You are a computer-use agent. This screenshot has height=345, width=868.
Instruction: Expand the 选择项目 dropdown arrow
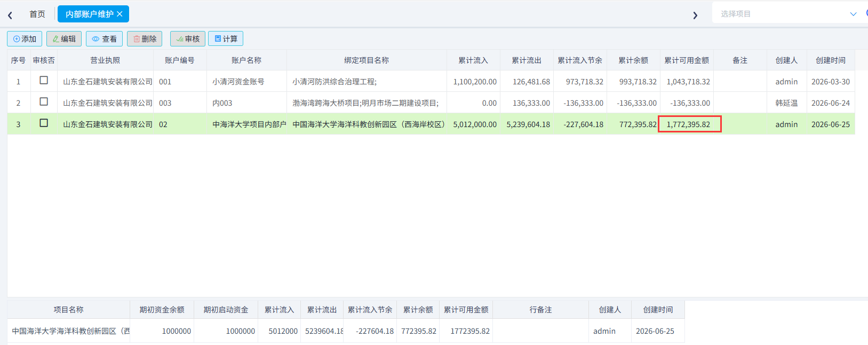click(853, 14)
